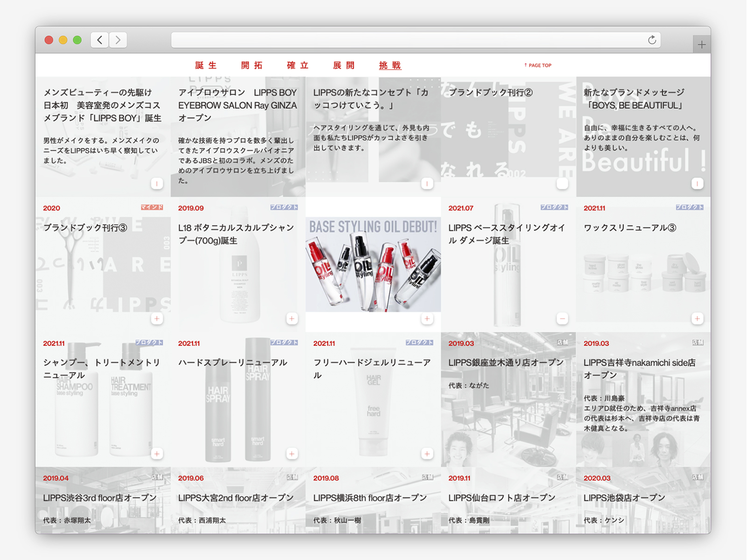This screenshot has height=560, width=747.
Task: Click the ハードスプレーリニューアル title
Action: coord(233,363)
